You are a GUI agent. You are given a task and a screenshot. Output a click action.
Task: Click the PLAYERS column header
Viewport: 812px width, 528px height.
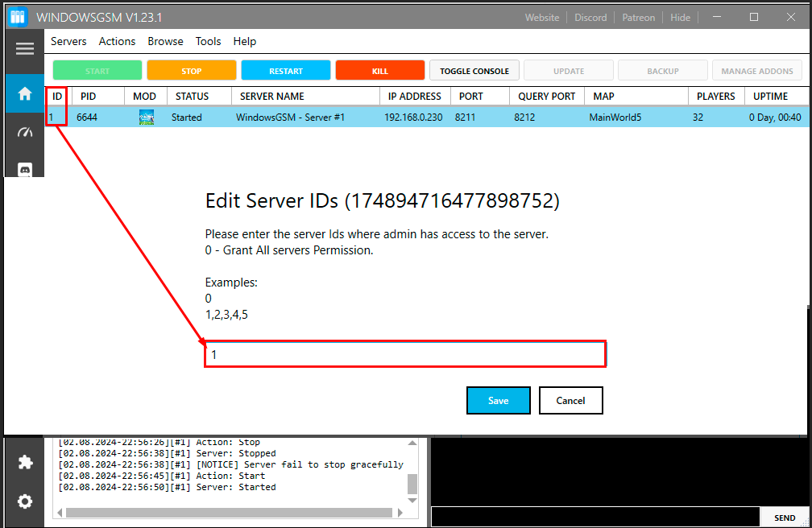715,97
